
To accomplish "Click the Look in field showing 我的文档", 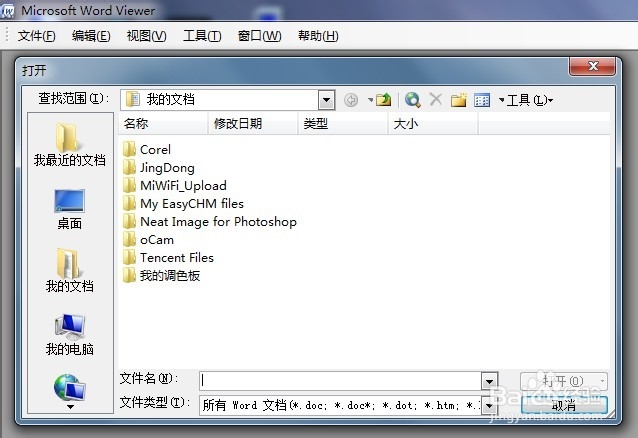I will [x=220, y=100].
